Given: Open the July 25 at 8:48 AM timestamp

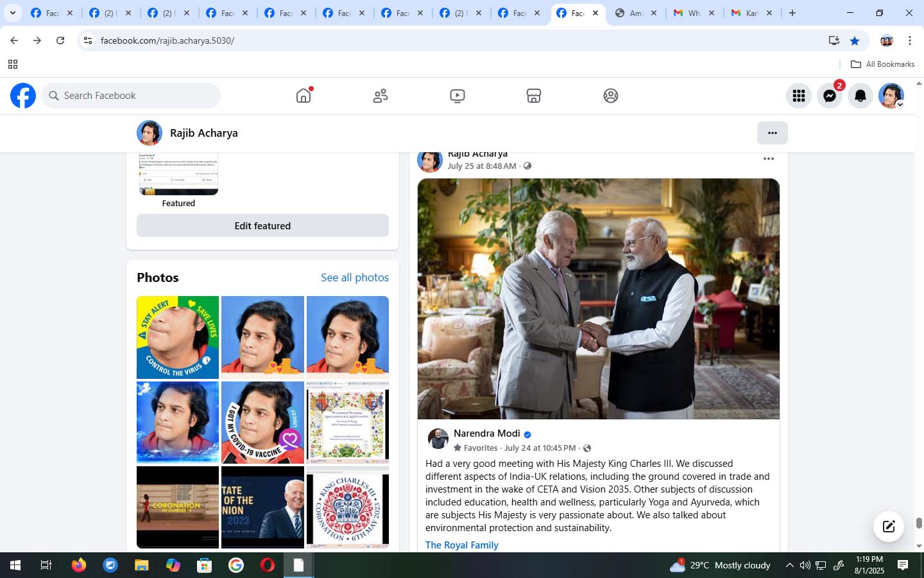Looking at the screenshot, I should [x=482, y=166].
